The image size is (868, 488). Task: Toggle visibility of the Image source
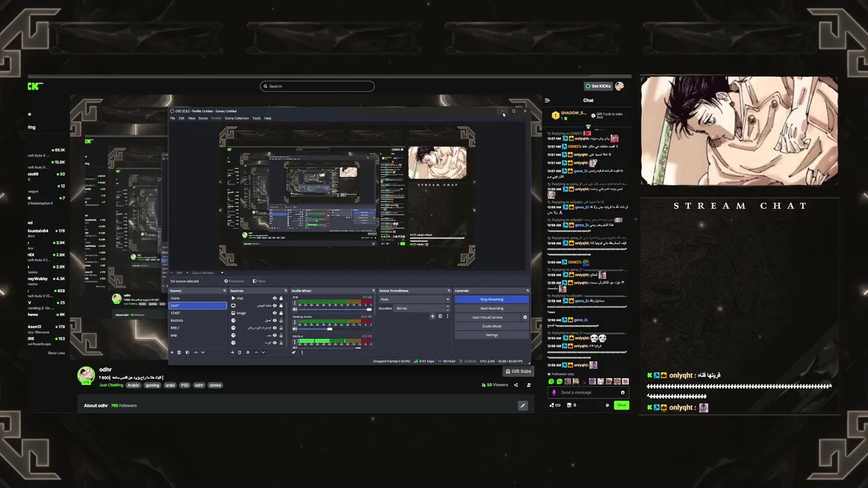click(x=275, y=313)
